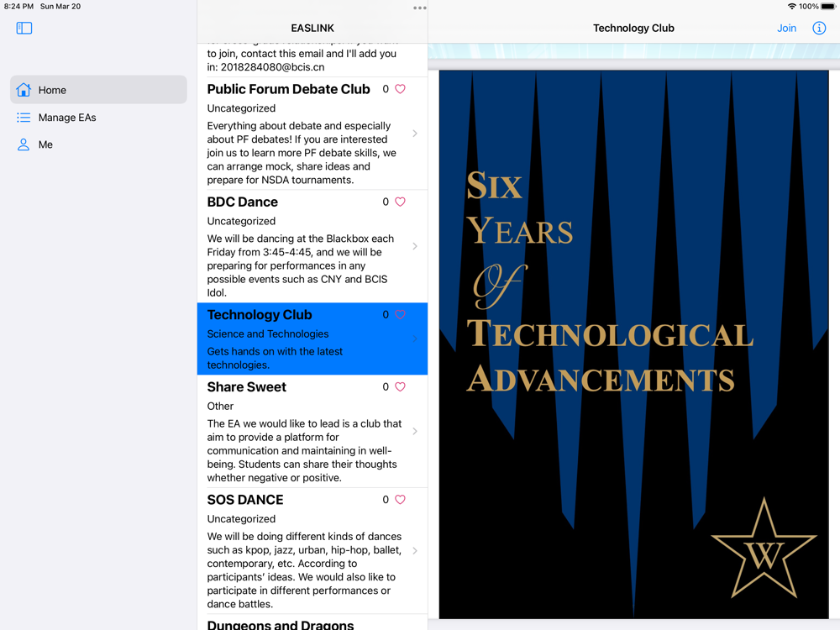Open the Home sidebar item
Image resolution: width=840 pixels, height=630 pixels.
point(98,90)
